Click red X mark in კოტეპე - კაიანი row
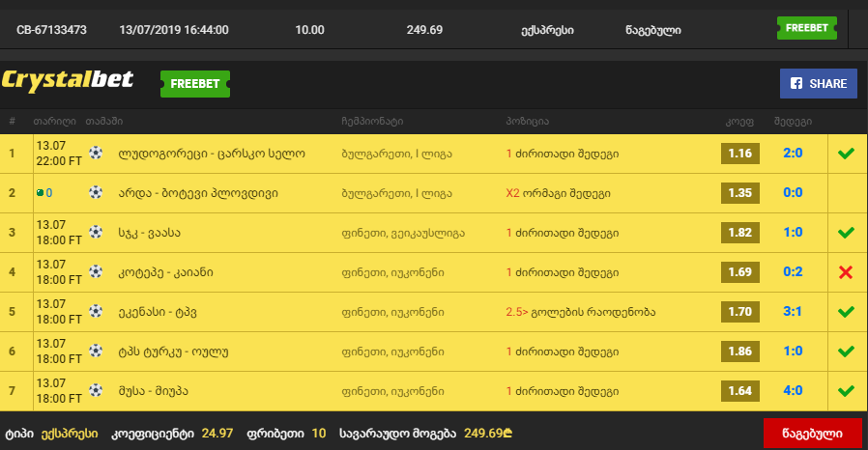The width and height of the screenshot is (868, 450). [x=846, y=272]
